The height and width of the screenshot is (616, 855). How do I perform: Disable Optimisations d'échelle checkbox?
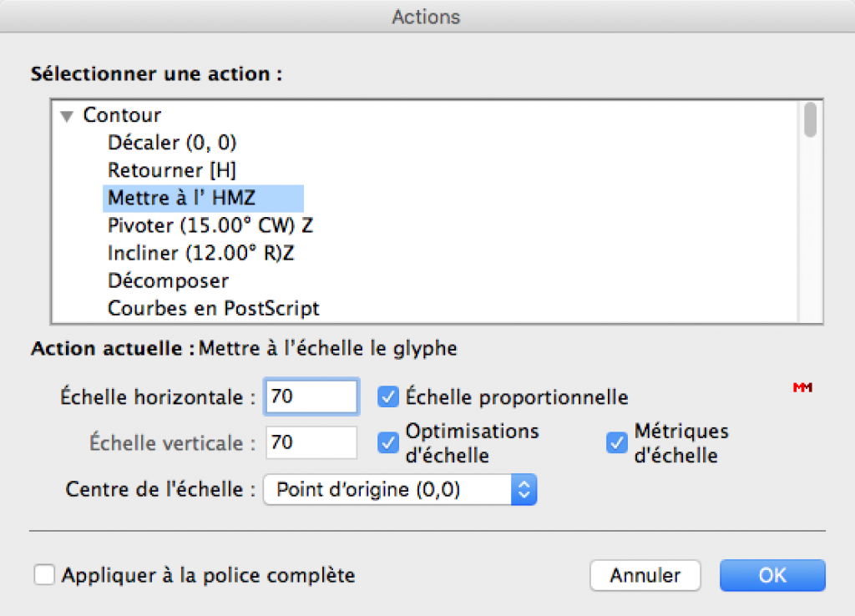coord(388,442)
